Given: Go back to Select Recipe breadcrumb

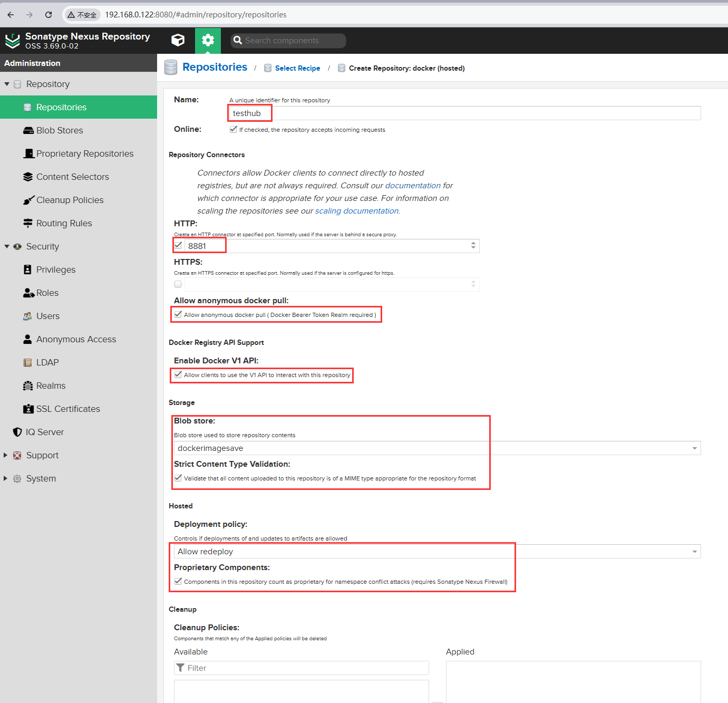Looking at the screenshot, I should coord(297,68).
